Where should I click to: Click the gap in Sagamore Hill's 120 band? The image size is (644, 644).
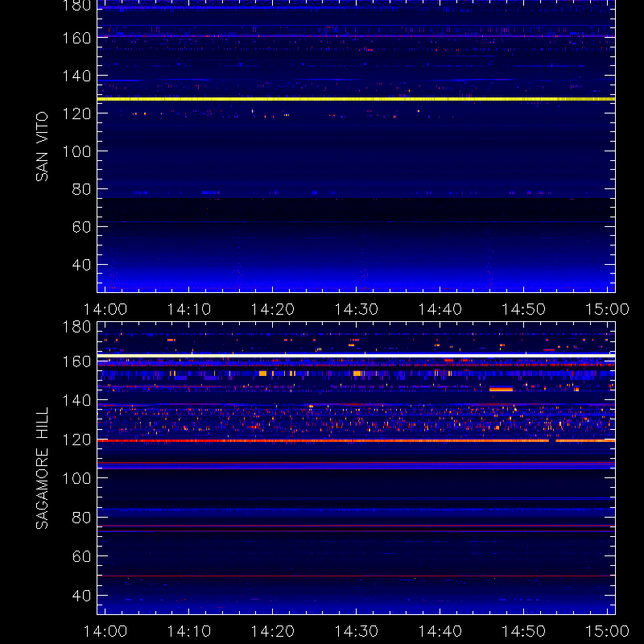click(x=552, y=440)
